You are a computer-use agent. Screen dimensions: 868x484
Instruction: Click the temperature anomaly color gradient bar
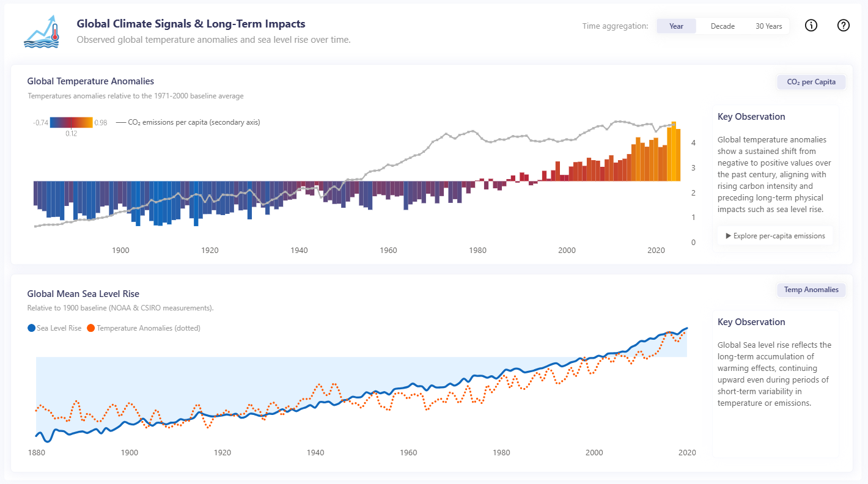(x=71, y=122)
